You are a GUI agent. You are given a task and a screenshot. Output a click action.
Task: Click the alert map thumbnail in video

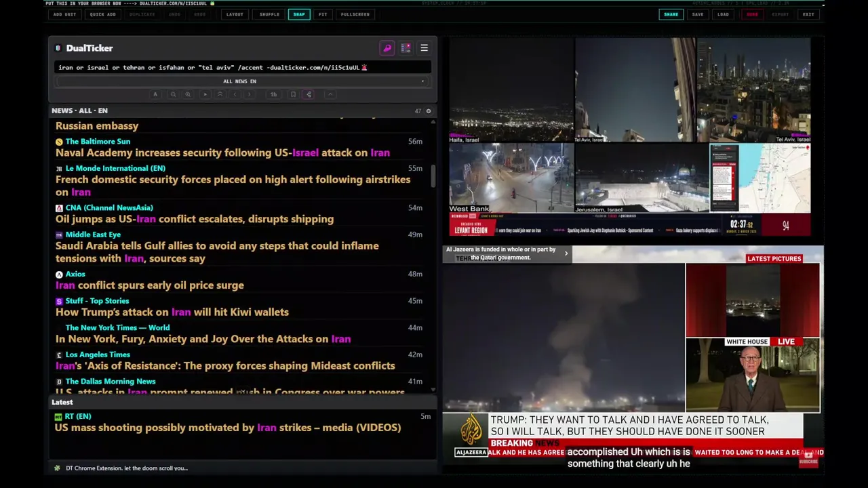[759, 178]
